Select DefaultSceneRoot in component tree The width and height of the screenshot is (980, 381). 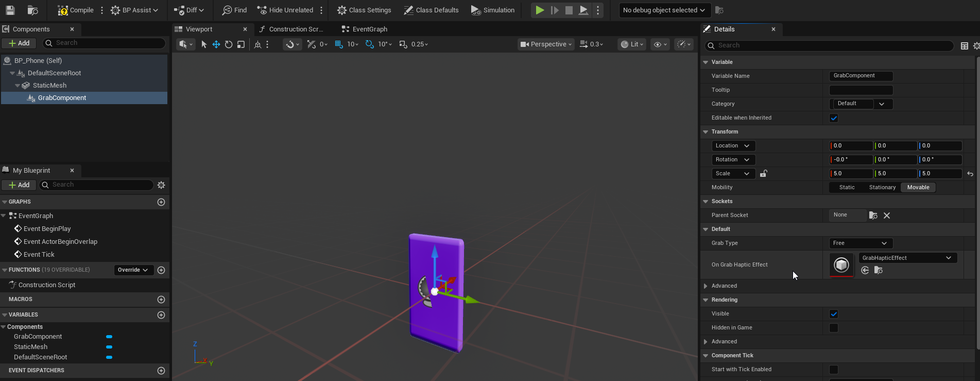pos(54,73)
